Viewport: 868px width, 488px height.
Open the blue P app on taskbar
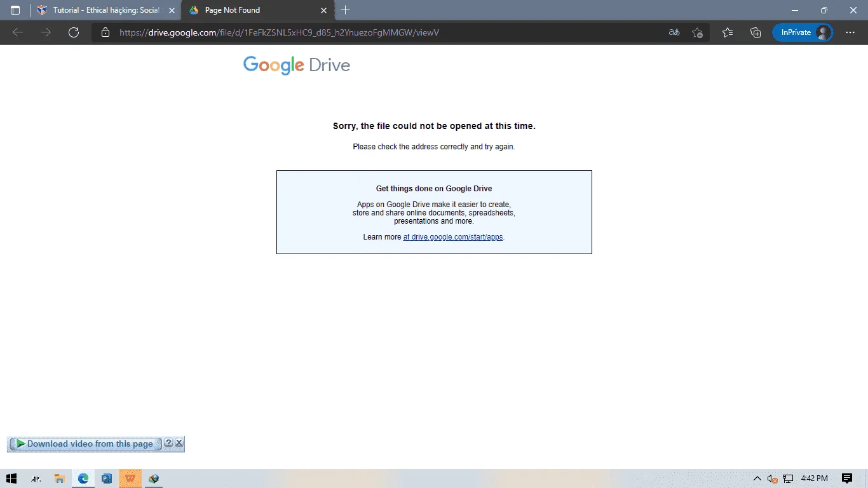[107, 478]
